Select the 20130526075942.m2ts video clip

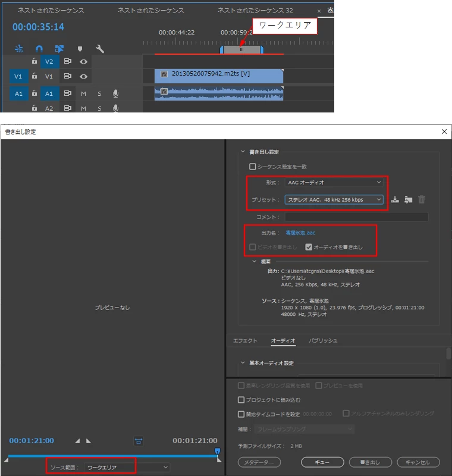click(x=219, y=76)
